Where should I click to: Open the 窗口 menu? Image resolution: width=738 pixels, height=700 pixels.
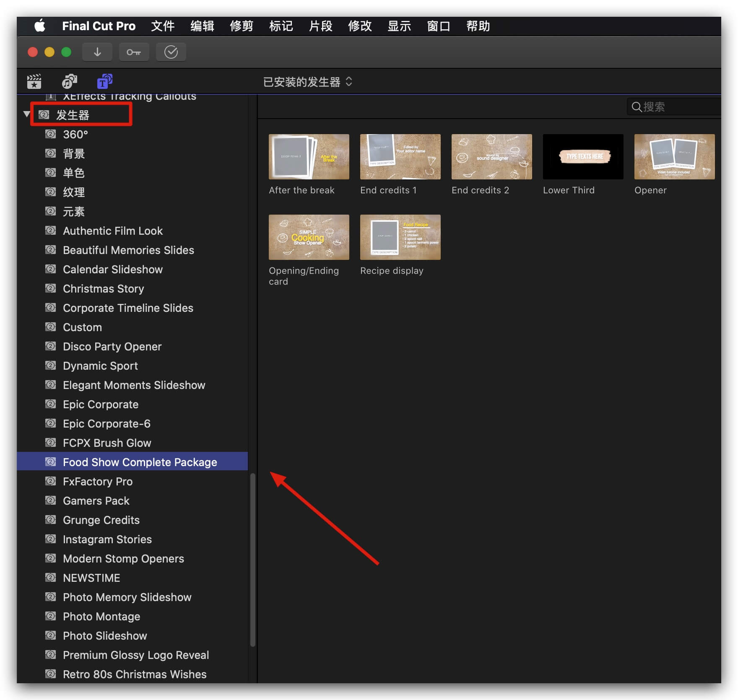point(439,26)
